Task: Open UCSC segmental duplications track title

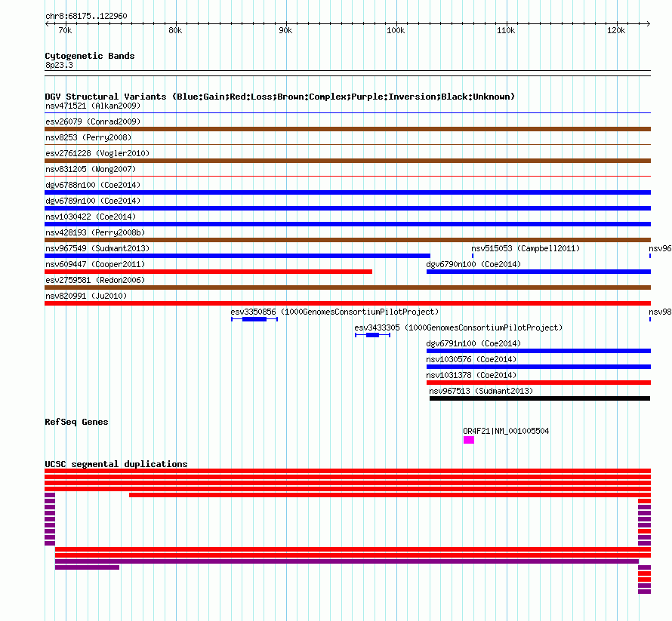Action: 116,464
